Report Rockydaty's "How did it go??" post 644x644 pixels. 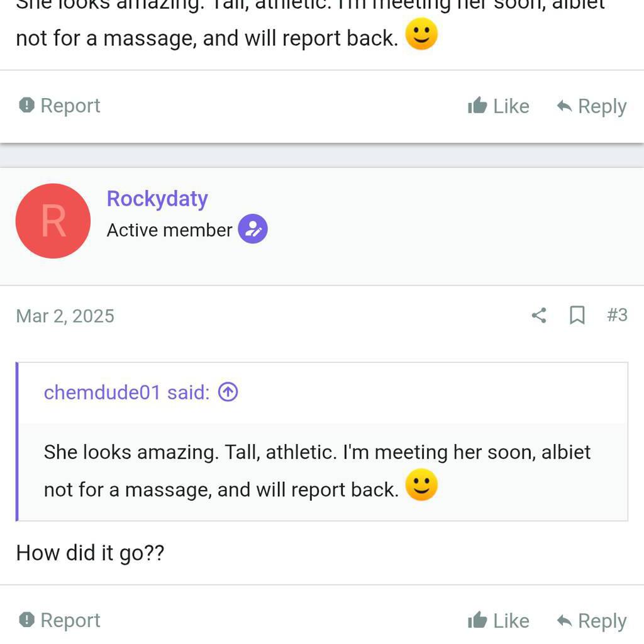point(60,620)
